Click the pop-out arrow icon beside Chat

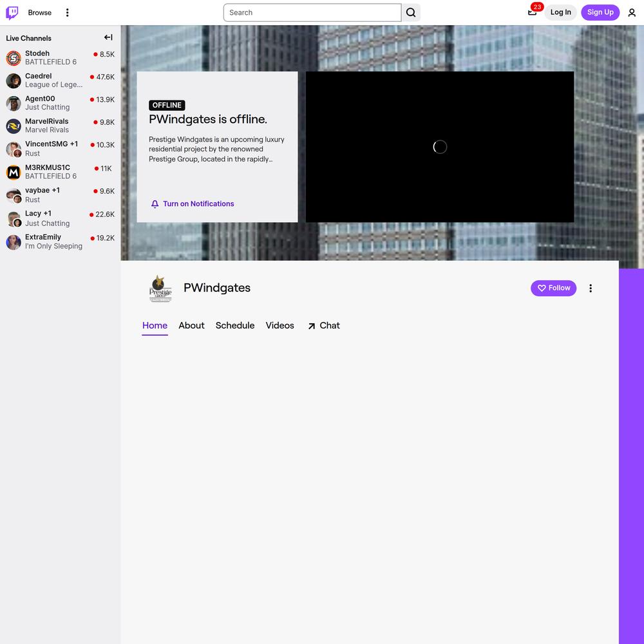point(312,326)
